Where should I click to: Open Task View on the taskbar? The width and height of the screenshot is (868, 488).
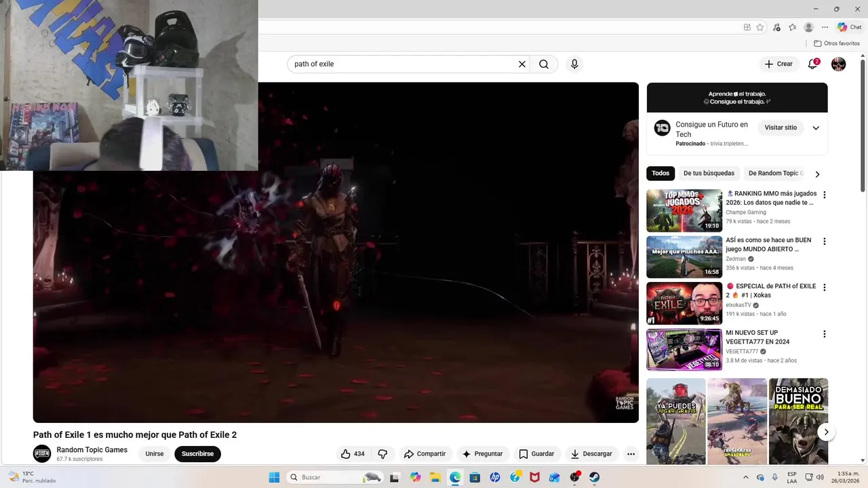[394, 477]
